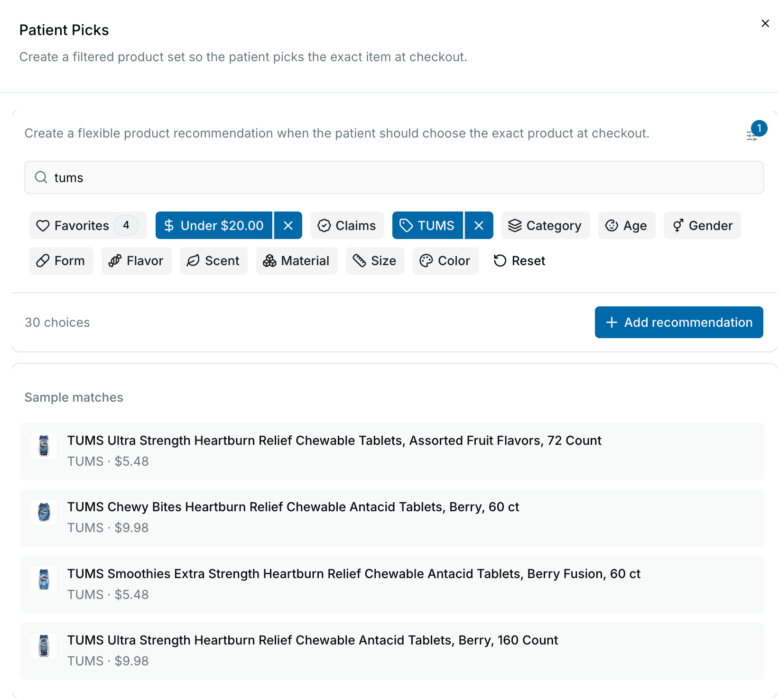Open the Flavor filter

tap(136, 261)
